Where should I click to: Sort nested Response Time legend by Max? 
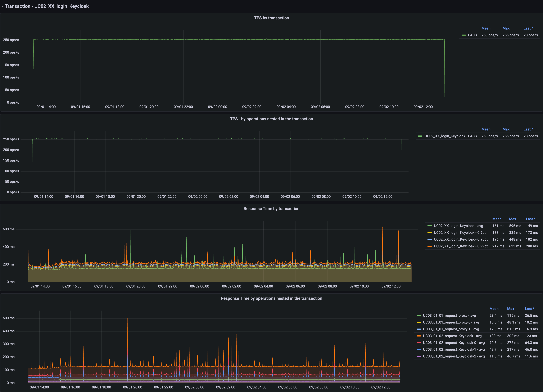pyautogui.click(x=511, y=309)
